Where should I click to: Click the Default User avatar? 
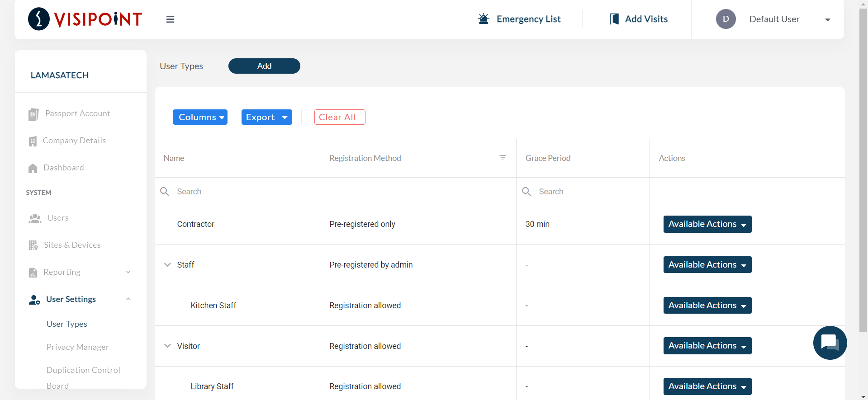[726, 19]
